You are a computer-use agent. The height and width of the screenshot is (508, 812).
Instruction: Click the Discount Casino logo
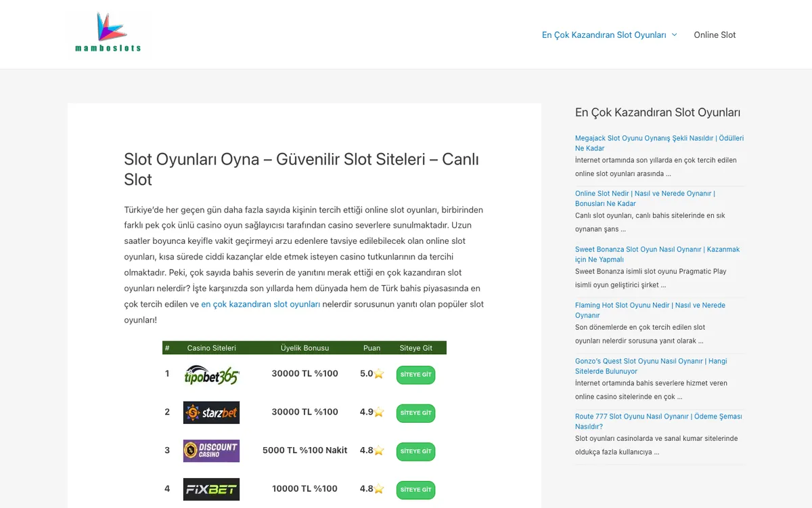tap(211, 451)
